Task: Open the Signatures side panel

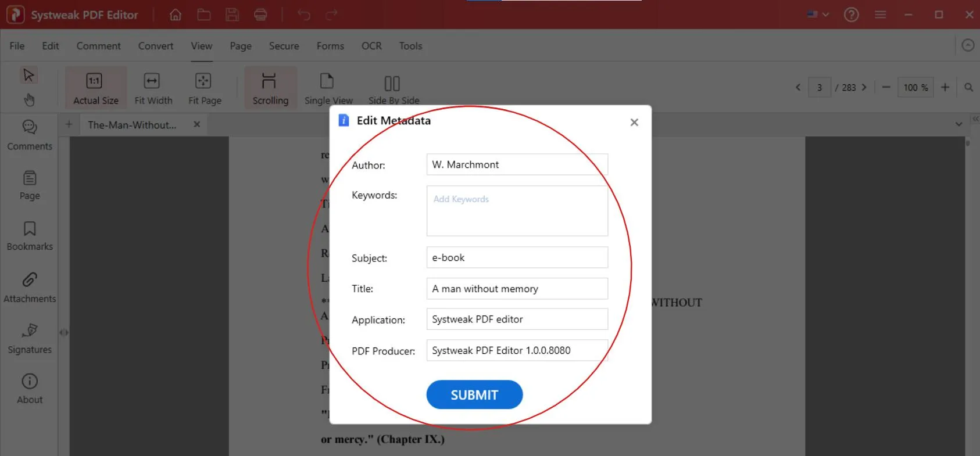Action: coord(30,338)
